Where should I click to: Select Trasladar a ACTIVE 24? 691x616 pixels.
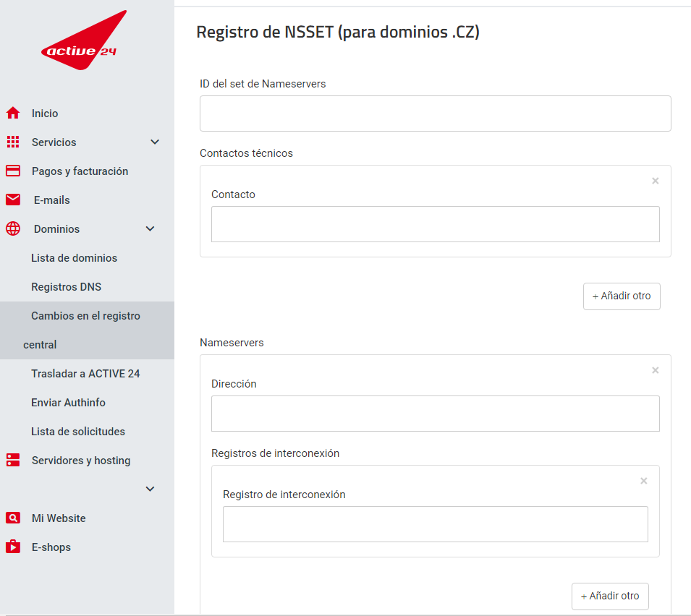[85, 373]
